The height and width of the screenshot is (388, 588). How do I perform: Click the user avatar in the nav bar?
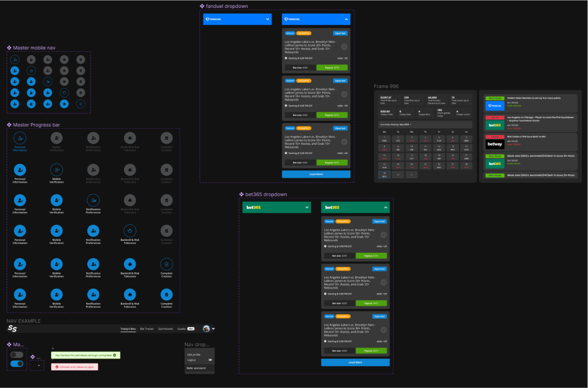(x=207, y=329)
